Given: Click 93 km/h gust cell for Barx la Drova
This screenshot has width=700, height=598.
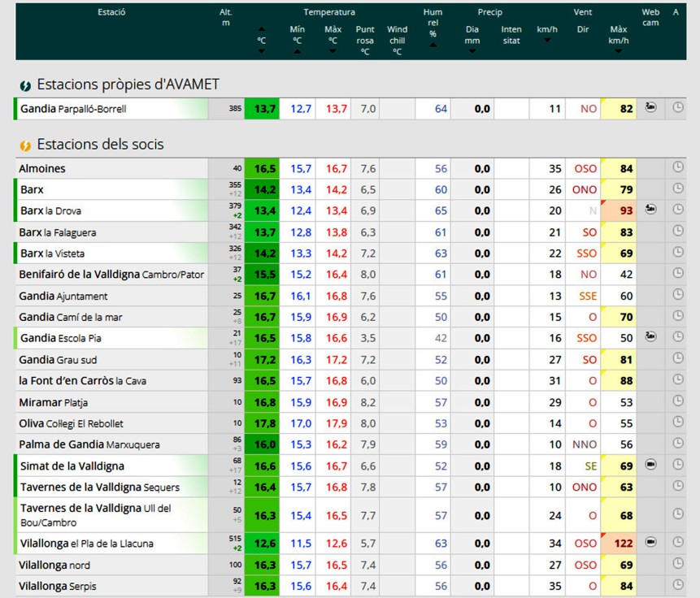Looking at the screenshot, I should (619, 210).
